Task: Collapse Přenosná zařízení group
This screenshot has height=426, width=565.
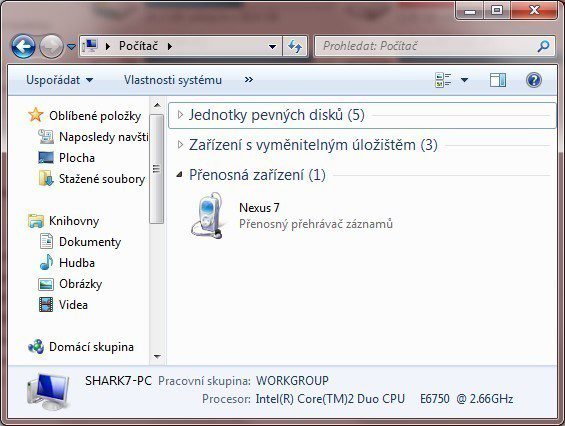Action: tap(179, 175)
